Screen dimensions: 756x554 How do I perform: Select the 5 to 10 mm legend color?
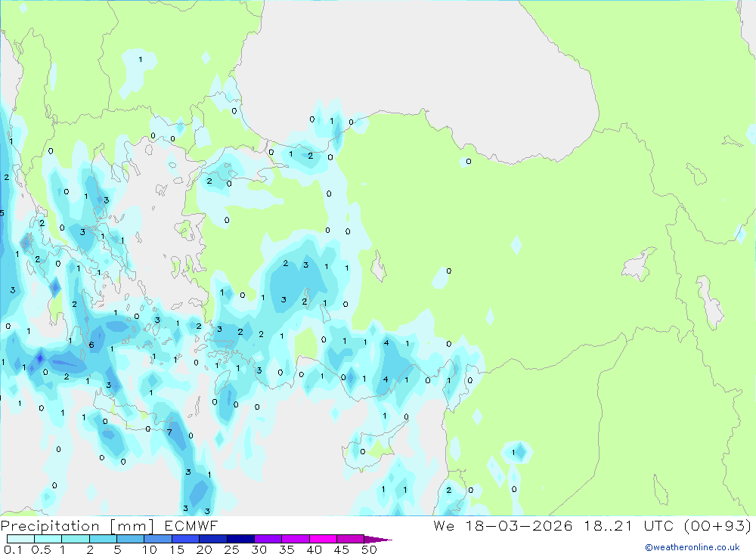point(131,539)
